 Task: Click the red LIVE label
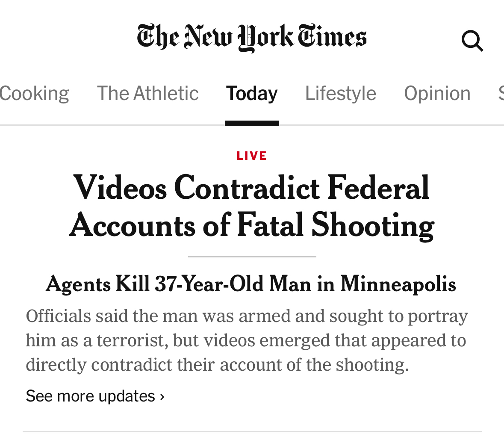point(252,156)
